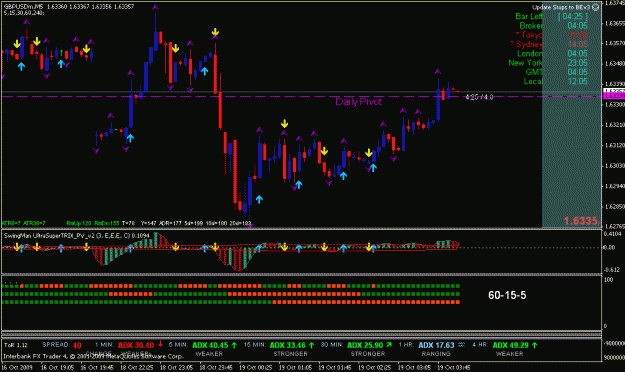This screenshot has width=625, height=372.
Task: Click the New York time 23:05
Action: (577, 63)
